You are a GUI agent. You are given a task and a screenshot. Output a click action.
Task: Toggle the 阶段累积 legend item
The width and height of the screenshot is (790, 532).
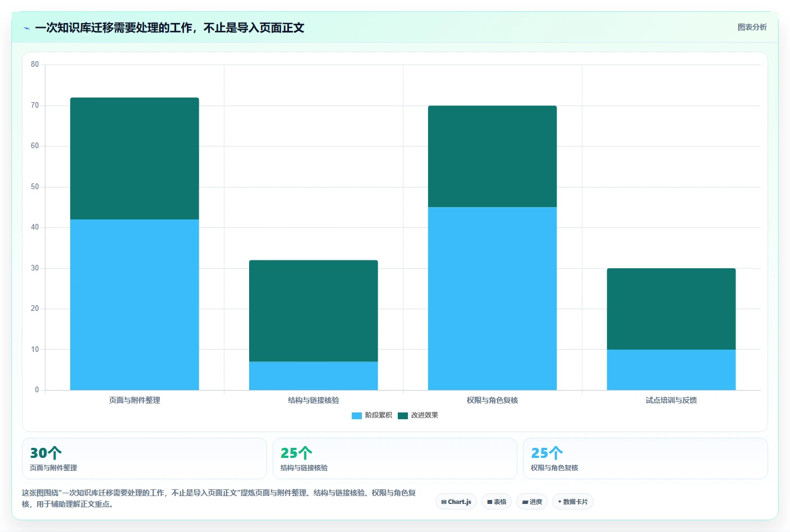[x=372, y=415]
